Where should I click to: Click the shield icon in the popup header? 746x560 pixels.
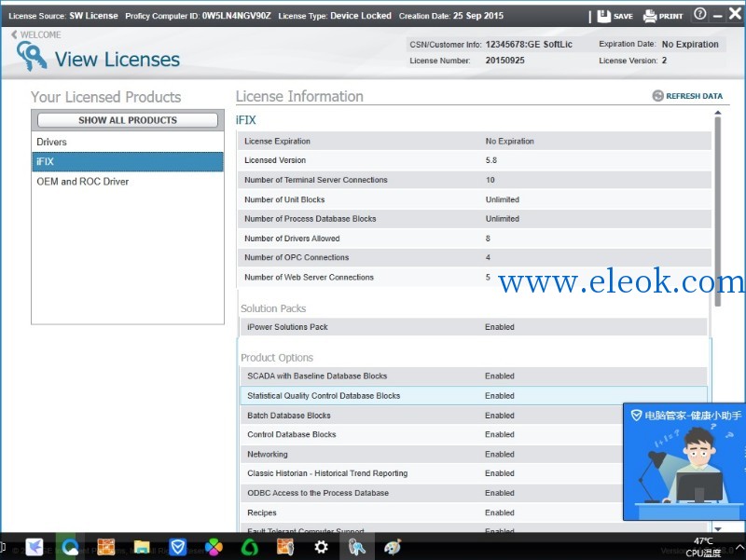point(636,416)
